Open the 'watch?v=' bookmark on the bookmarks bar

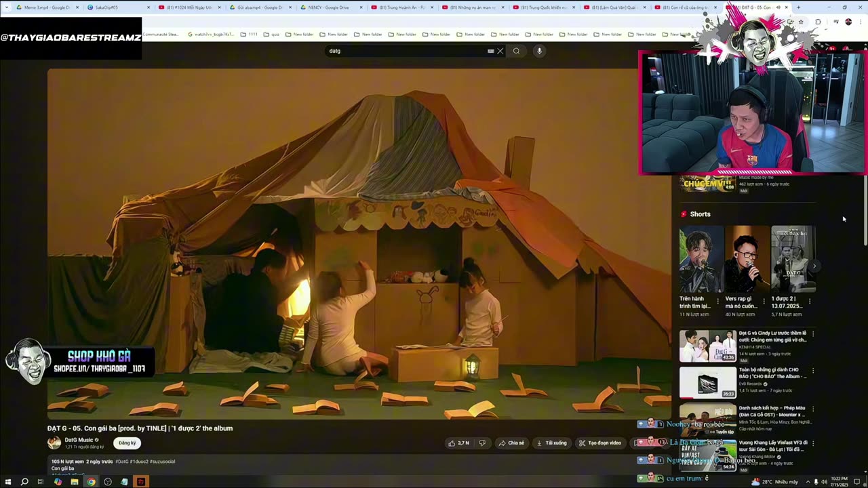point(210,34)
